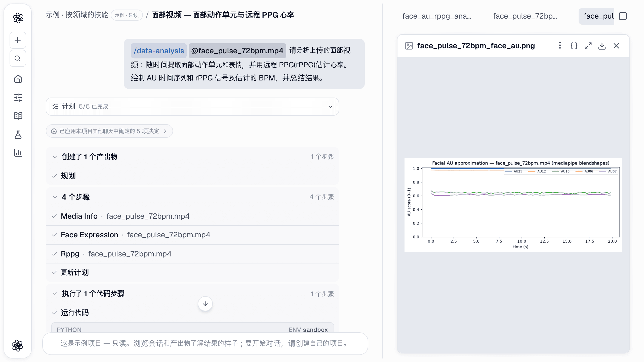The height and width of the screenshot is (362, 644).
Task: Click the 示例 · 只读 badge
Action: click(x=127, y=15)
